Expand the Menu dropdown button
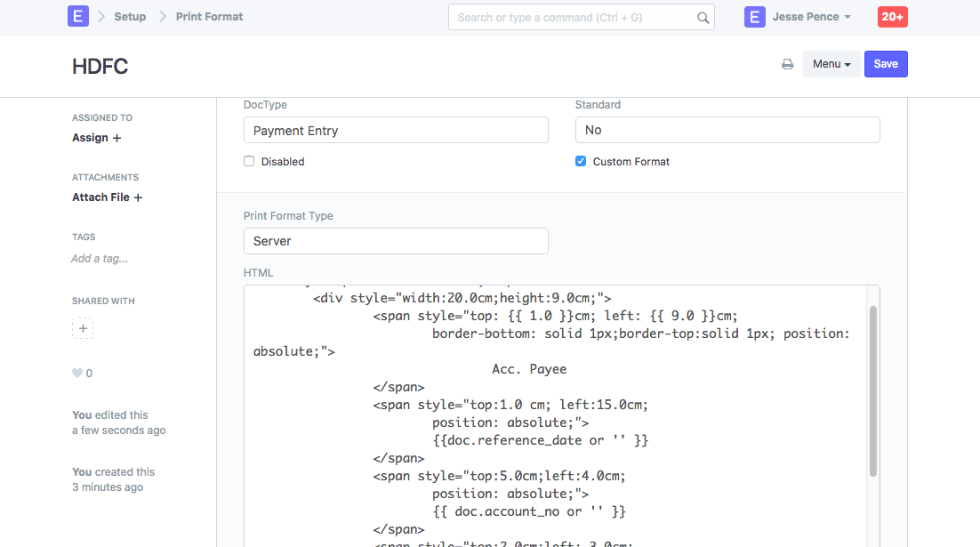Image resolution: width=980 pixels, height=547 pixels. point(831,64)
